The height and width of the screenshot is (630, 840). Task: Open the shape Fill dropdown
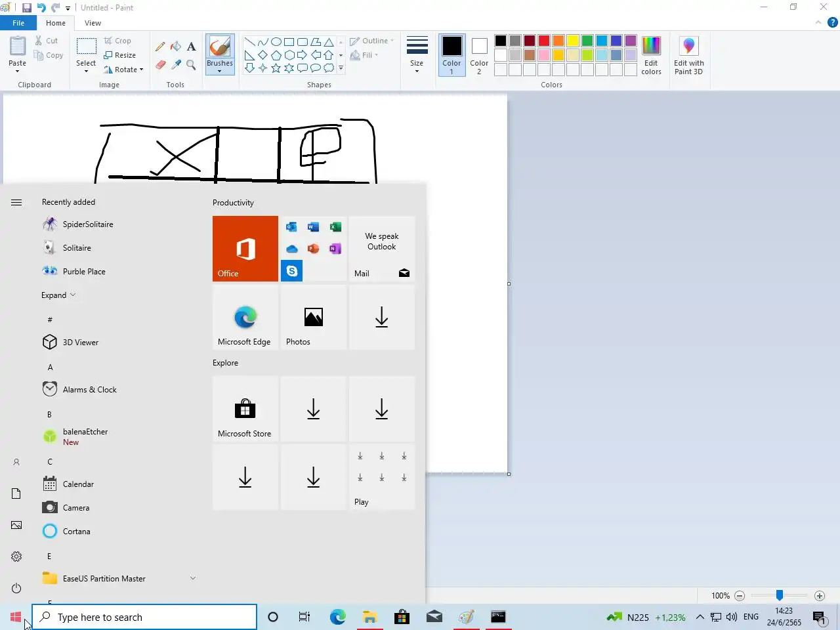click(364, 55)
